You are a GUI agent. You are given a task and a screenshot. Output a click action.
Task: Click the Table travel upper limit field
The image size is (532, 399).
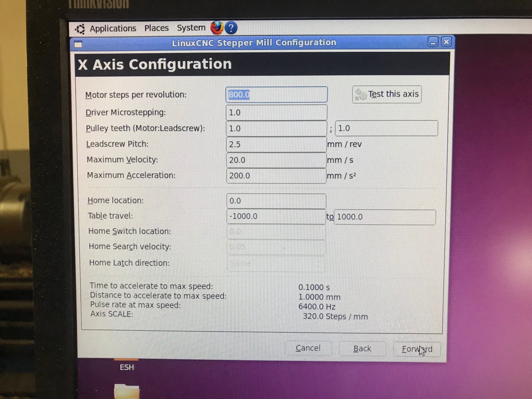pyautogui.click(x=384, y=217)
